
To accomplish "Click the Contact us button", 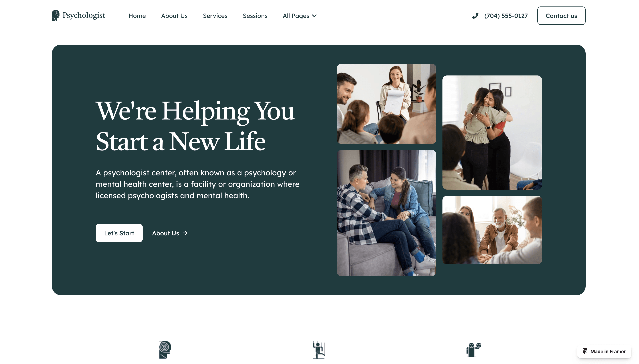I will (561, 16).
